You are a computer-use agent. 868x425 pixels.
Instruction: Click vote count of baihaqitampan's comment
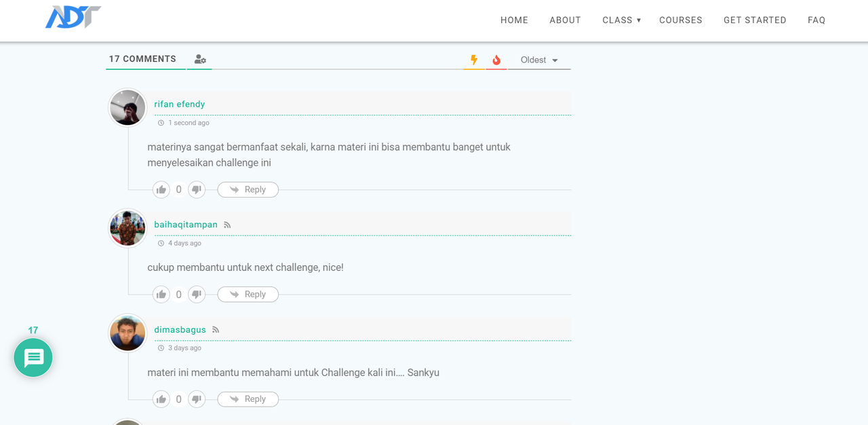(179, 295)
